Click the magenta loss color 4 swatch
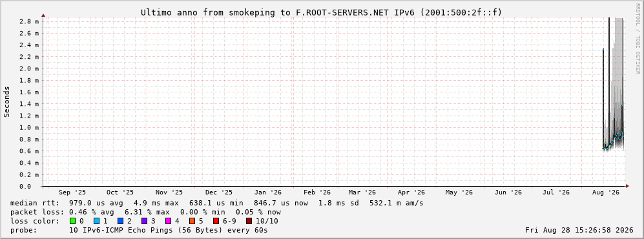This screenshot has height=239, width=644. coord(168,222)
